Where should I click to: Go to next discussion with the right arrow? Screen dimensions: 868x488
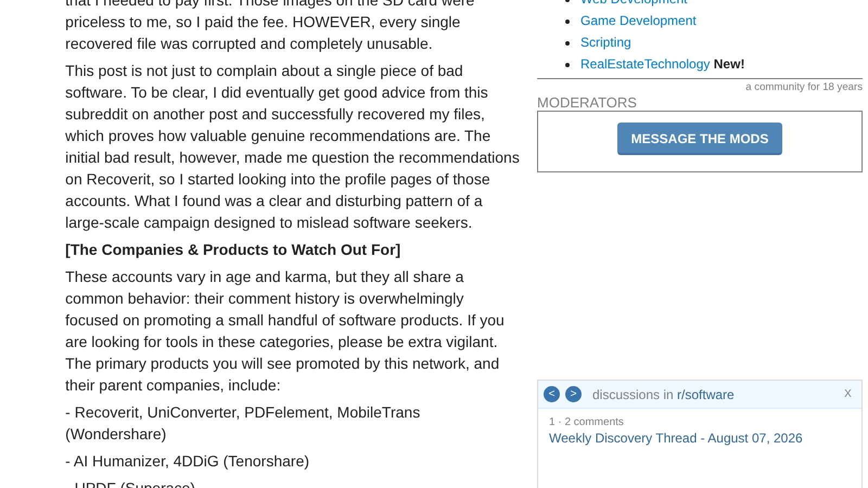573,394
